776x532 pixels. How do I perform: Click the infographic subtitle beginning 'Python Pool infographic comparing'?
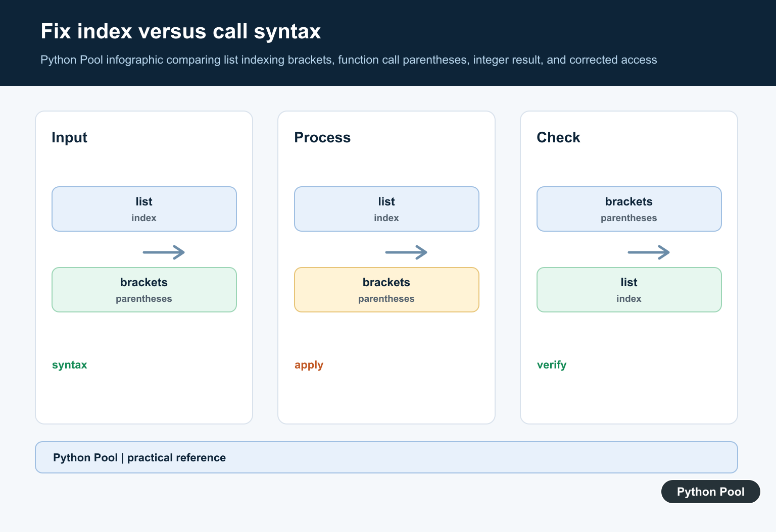click(349, 60)
